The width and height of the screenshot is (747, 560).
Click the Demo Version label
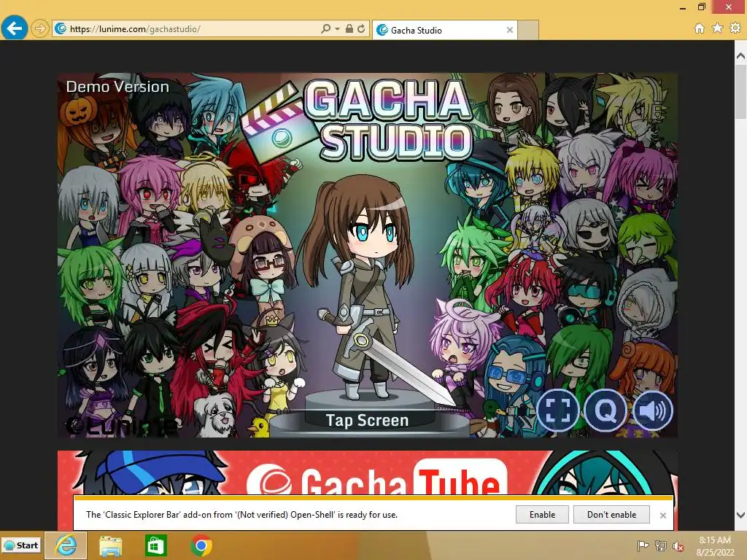[x=117, y=87]
